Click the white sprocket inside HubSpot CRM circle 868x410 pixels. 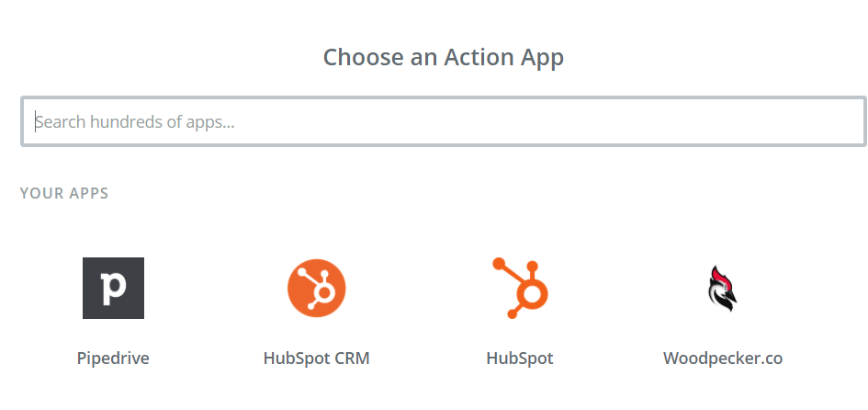click(314, 287)
